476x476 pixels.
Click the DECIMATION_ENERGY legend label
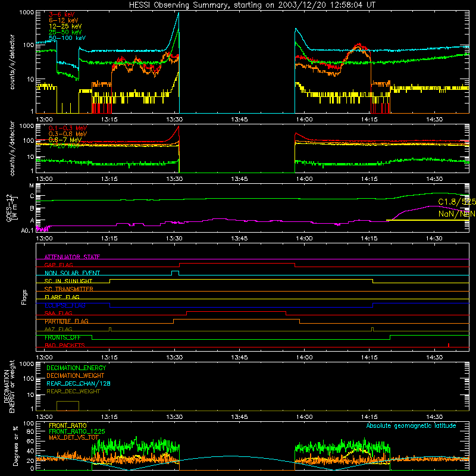tap(76, 368)
